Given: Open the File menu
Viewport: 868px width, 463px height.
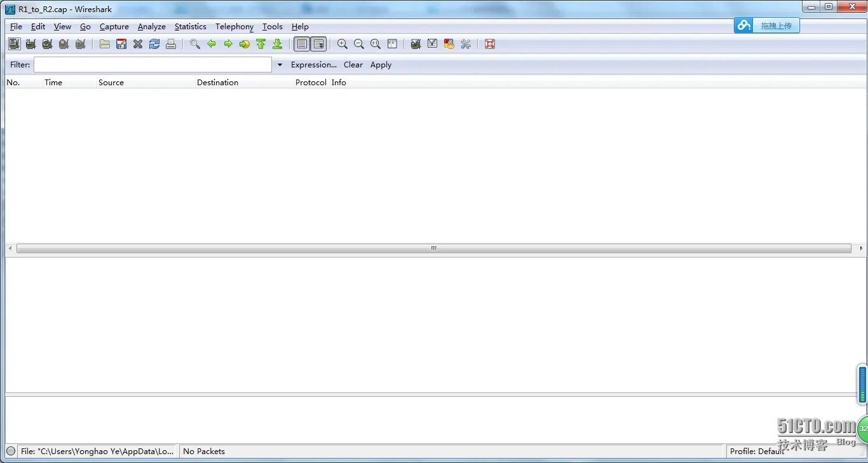Looking at the screenshot, I should pyautogui.click(x=16, y=27).
